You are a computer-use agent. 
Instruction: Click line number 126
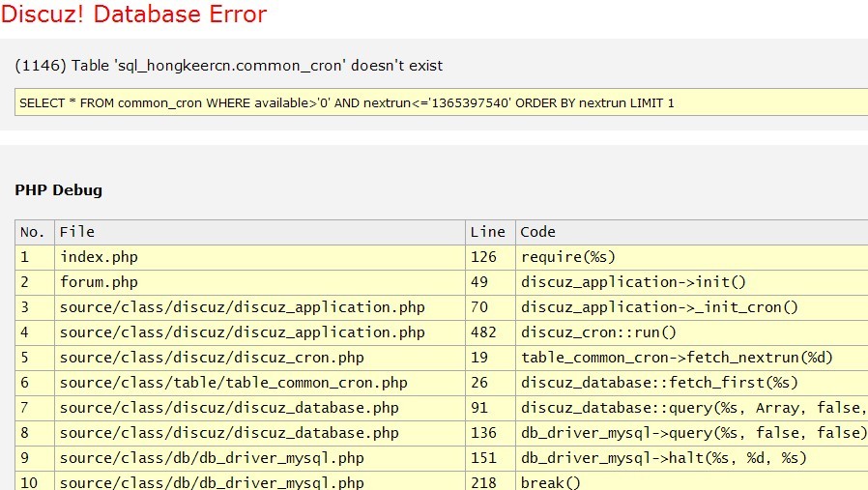(483, 257)
